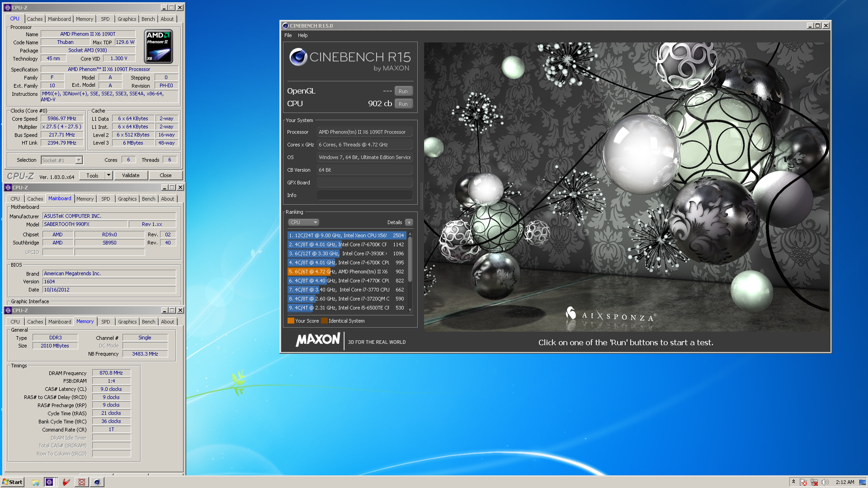Screen dimensions: 868x488
Task: Open the Start menu
Action: [12, 482]
